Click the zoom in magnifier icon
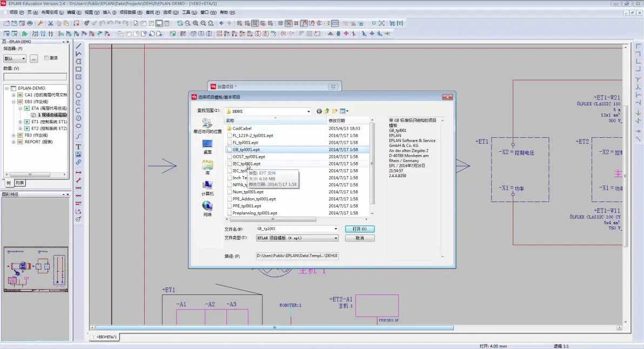 tap(196, 23)
